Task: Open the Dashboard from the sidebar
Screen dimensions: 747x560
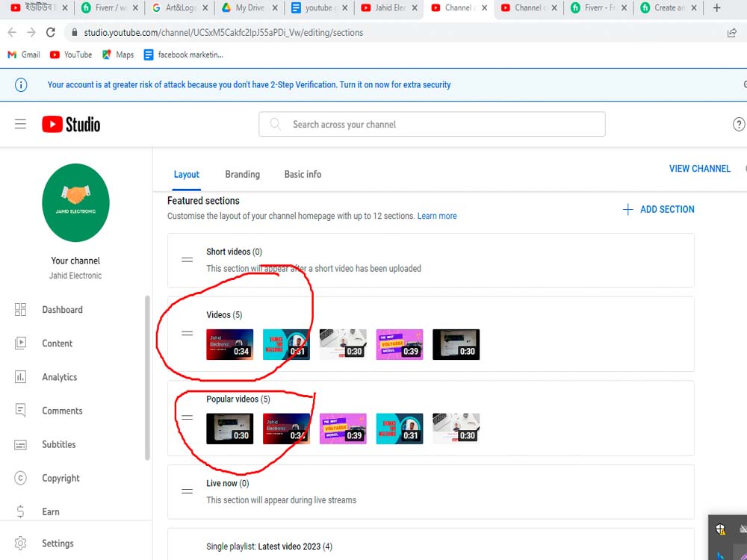Action: [62, 309]
